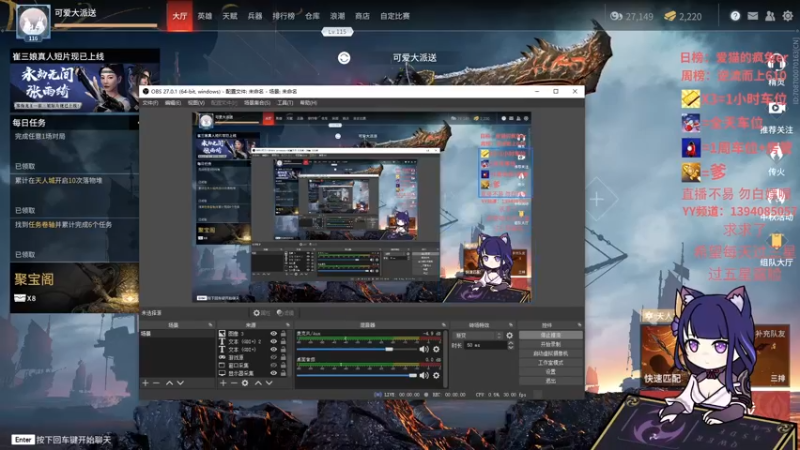The height and width of the screenshot is (450, 800).
Task: Remove selected scene with minus icon
Action: [156, 383]
